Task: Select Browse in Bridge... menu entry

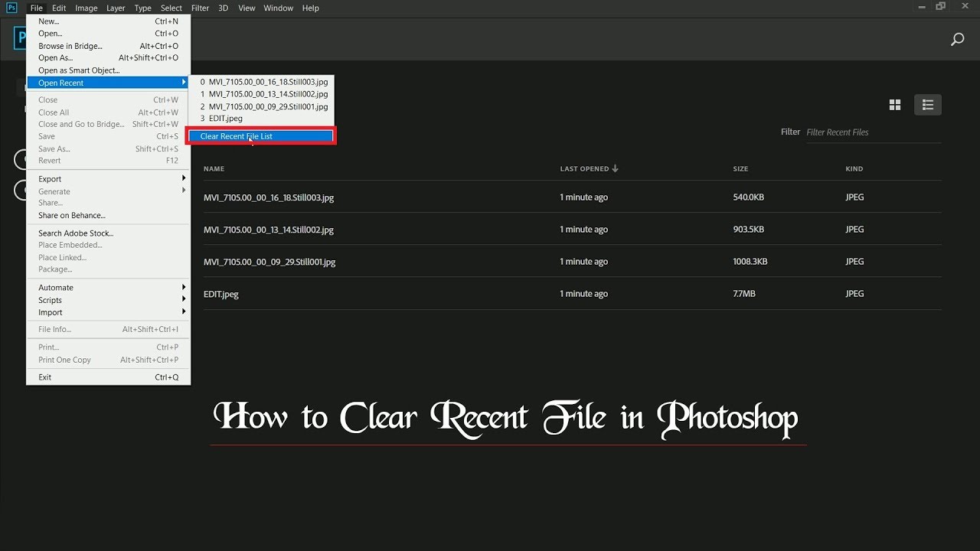Action: coord(108,46)
